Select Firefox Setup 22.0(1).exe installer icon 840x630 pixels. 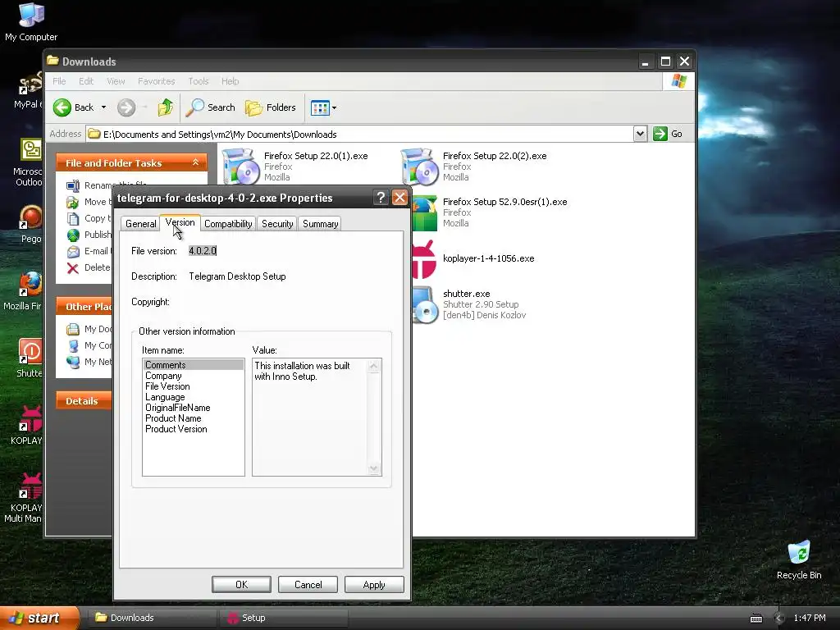(240, 167)
